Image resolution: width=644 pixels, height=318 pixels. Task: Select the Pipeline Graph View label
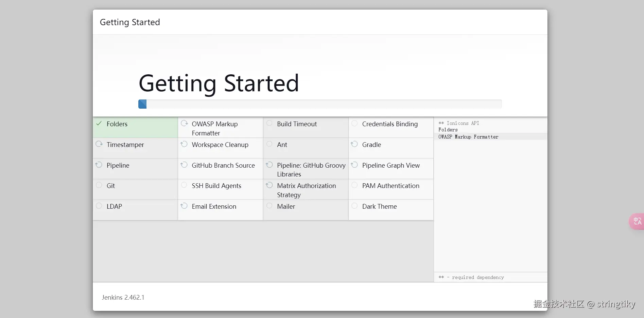[x=391, y=165]
